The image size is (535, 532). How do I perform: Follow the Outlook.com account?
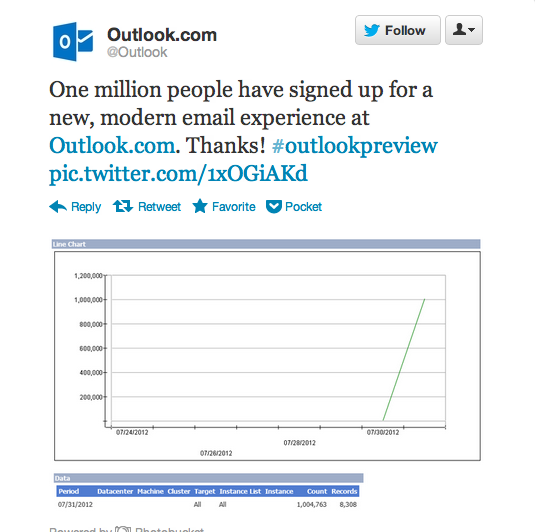(x=397, y=30)
